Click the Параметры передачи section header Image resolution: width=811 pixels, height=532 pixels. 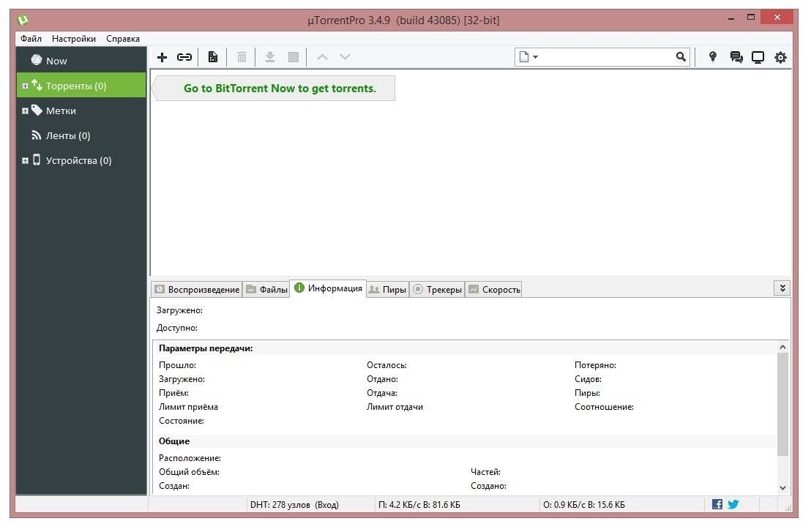pyautogui.click(x=206, y=348)
